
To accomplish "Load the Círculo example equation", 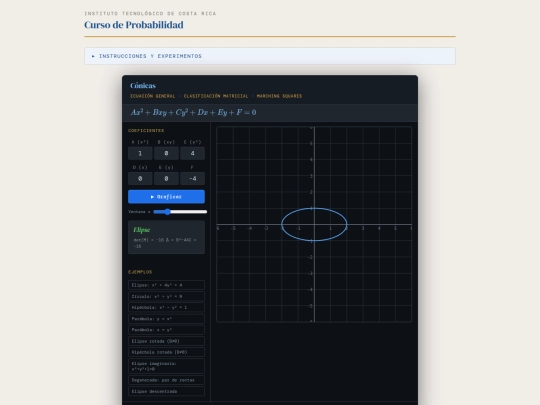I will tap(166, 296).
